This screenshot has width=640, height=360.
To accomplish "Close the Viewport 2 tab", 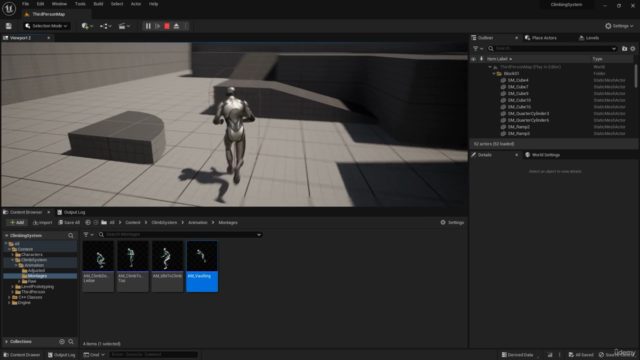I will 49,38.
